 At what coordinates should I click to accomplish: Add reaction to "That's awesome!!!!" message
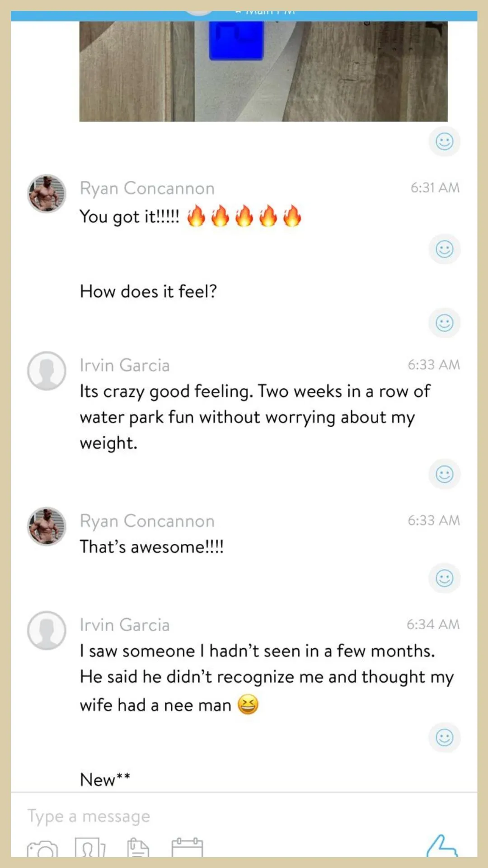click(445, 578)
